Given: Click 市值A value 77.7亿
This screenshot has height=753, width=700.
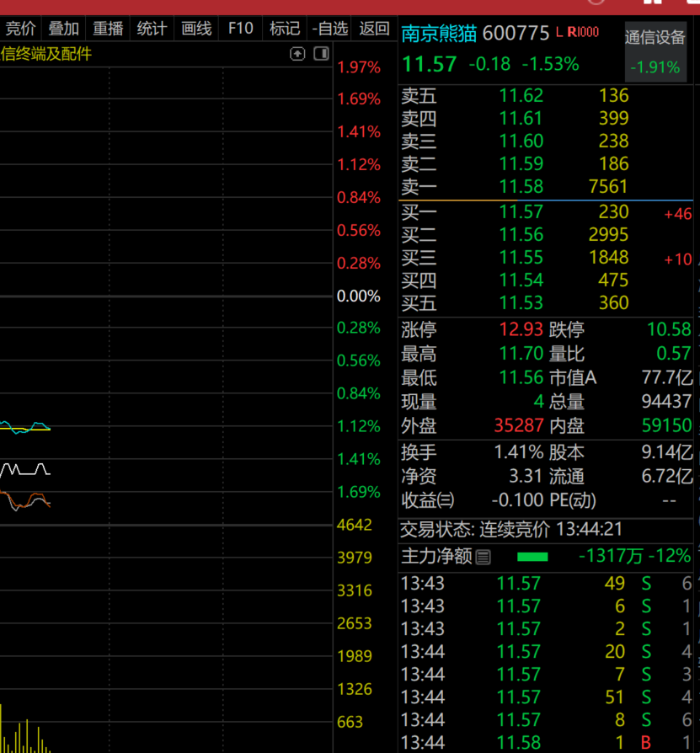Looking at the screenshot, I should click(667, 378).
